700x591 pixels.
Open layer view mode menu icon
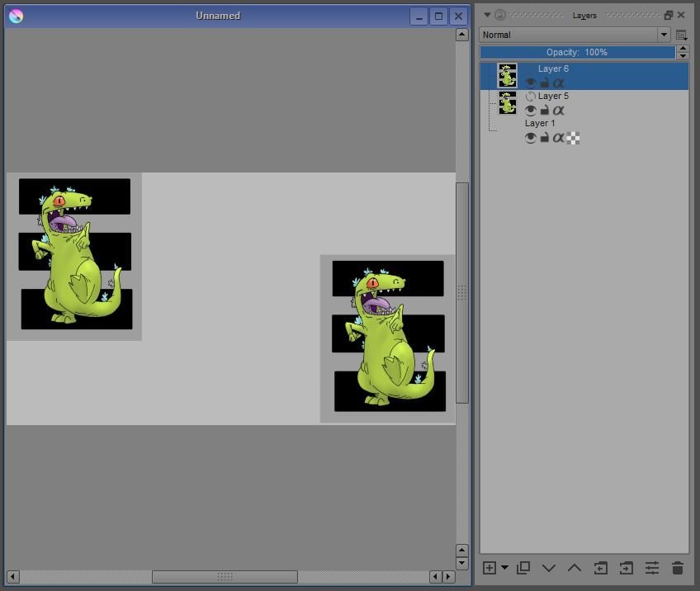pos(681,35)
